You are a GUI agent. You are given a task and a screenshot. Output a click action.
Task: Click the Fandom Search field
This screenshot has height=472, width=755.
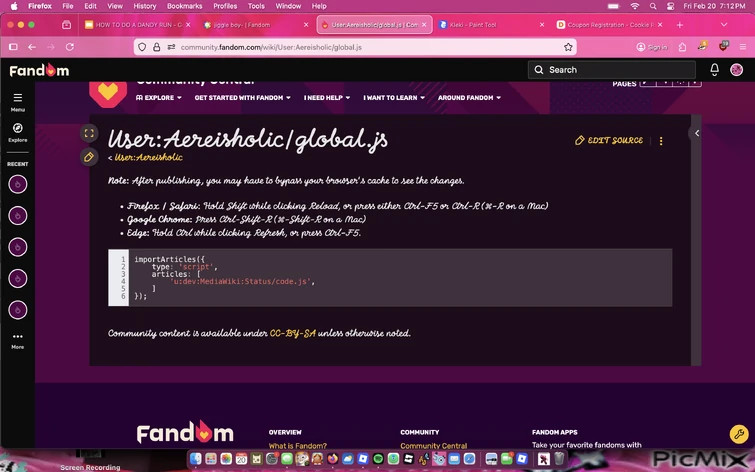(x=612, y=70)
